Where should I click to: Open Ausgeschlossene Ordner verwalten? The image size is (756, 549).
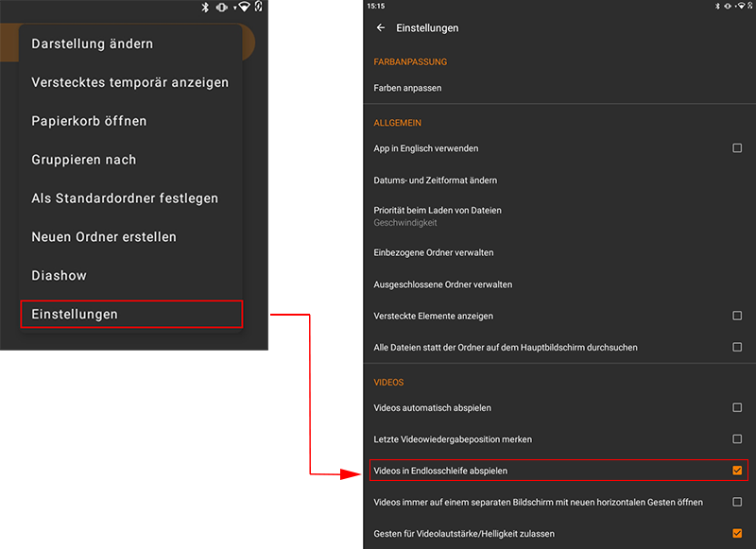(559, 284)
